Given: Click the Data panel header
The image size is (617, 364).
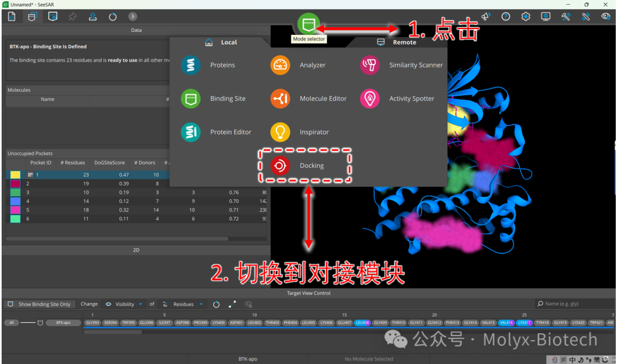Looking at the screenshot, I should (136, 30).
